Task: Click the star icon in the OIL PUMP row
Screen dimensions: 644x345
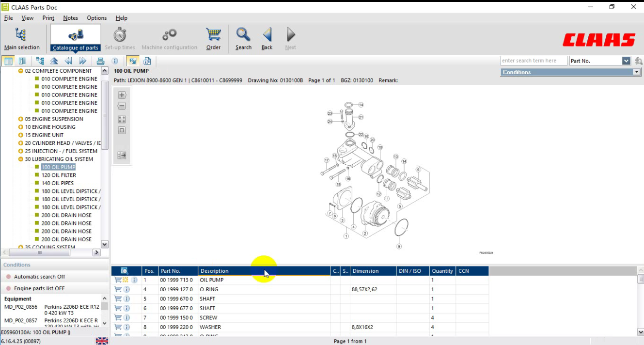Action: coord(126,280)
